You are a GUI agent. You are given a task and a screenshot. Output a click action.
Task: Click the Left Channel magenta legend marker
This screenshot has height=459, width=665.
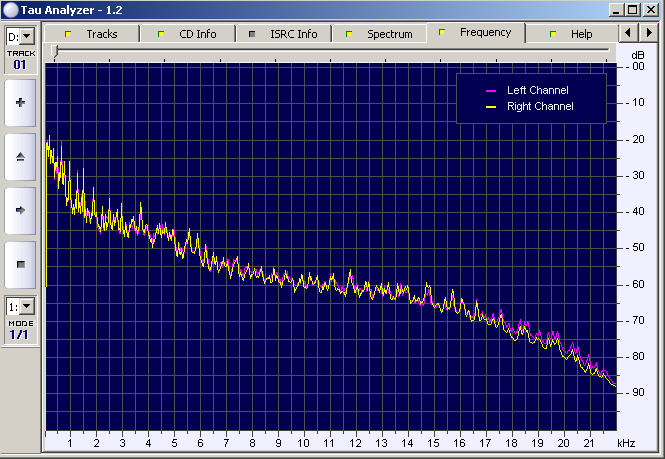[490, 91]
